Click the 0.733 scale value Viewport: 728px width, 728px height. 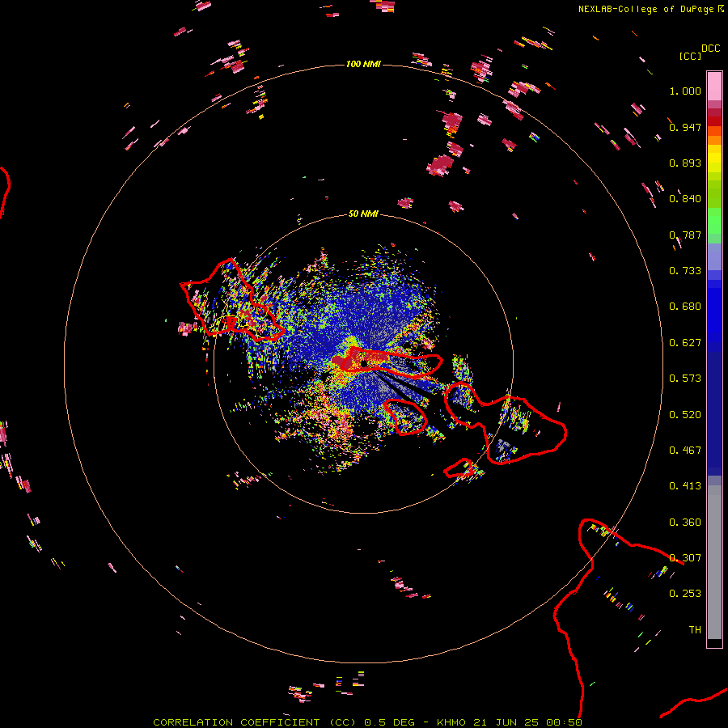click(685, 271)
